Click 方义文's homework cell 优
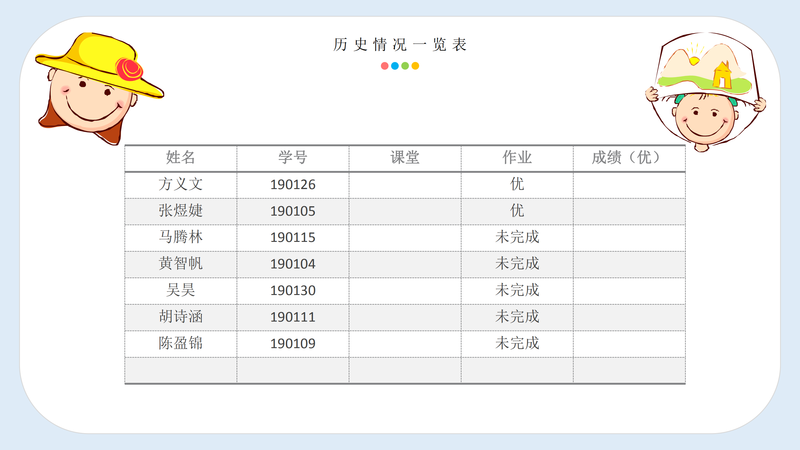Image resolution: width=800 pixels, height=450 pixels. click(517, 184)
